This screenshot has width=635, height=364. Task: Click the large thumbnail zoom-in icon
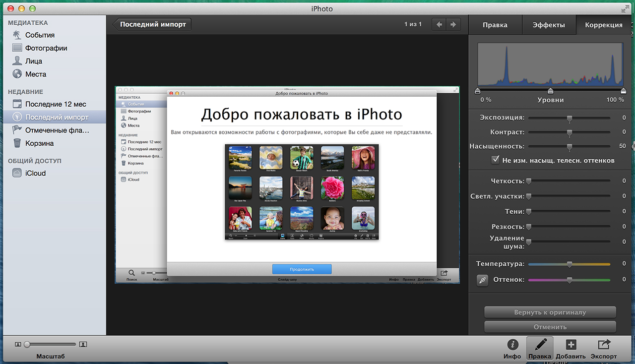(83, 344)
